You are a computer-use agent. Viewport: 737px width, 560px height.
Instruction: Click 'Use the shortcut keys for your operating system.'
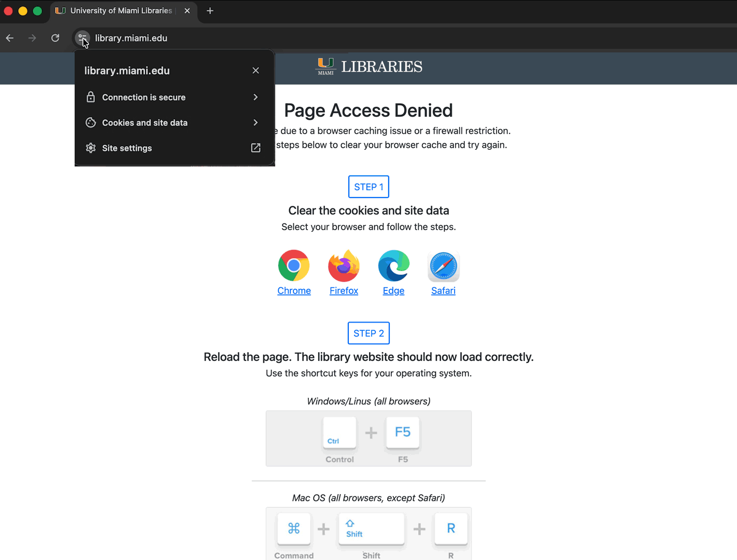[x=368, y=373]
